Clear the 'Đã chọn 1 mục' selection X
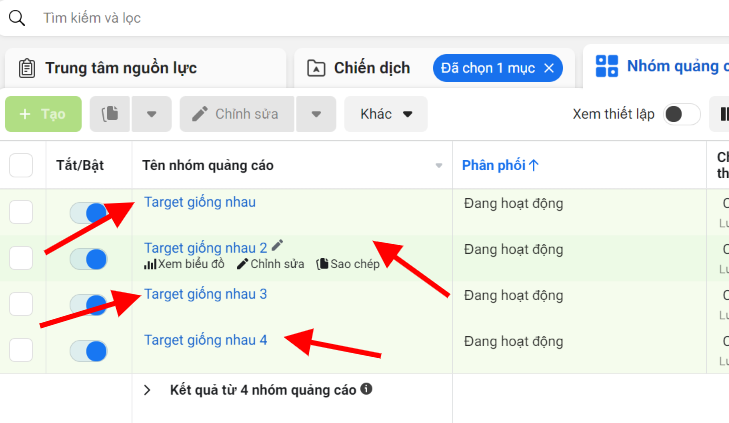 point(549,68)
